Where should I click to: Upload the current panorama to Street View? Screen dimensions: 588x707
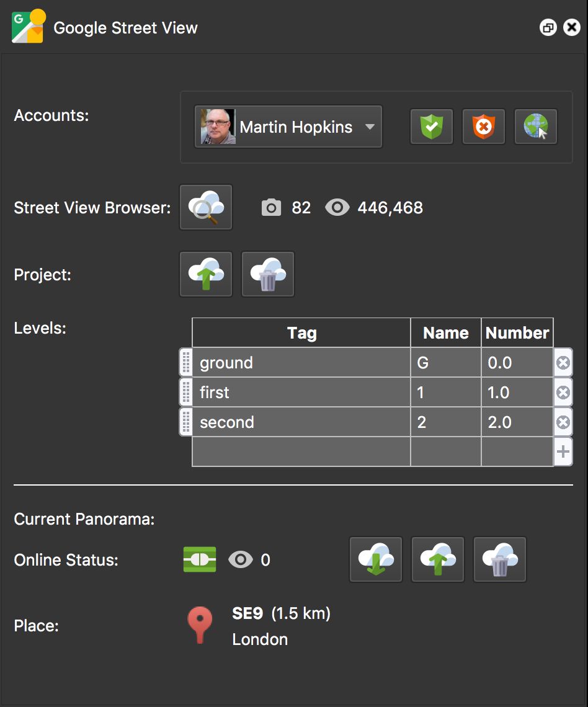[x=437, y=559]
